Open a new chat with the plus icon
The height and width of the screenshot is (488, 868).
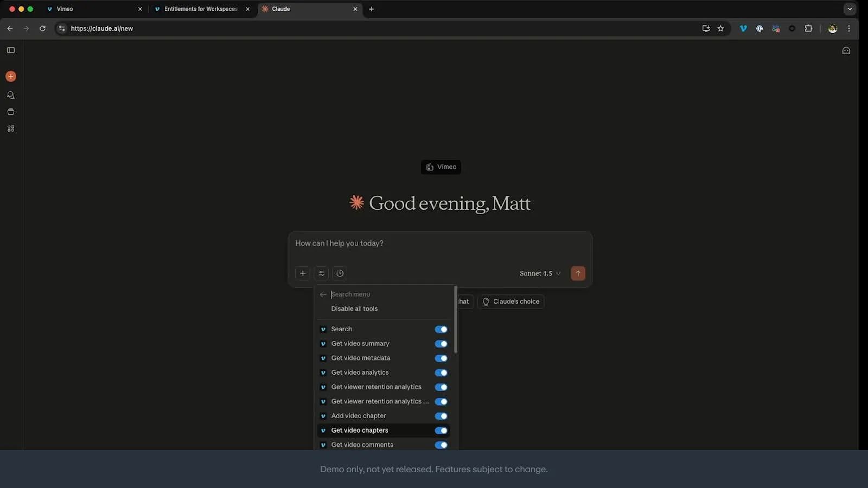pyautogui.click(x=11, y=76)
